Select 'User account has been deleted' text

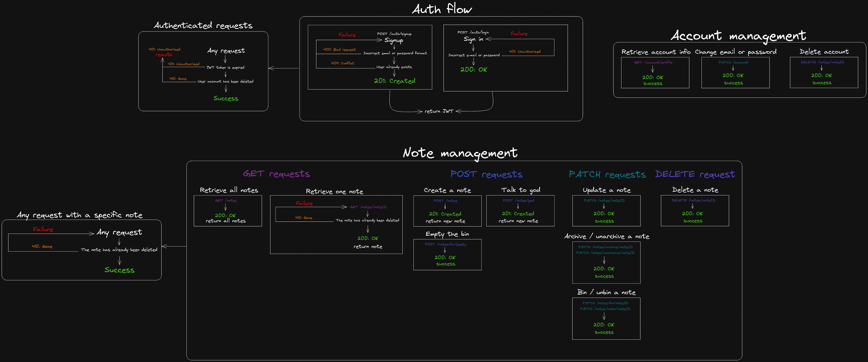point(225,81)
